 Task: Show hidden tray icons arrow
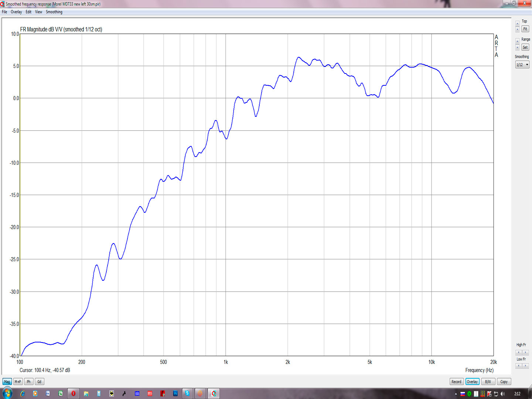point(456,394)
